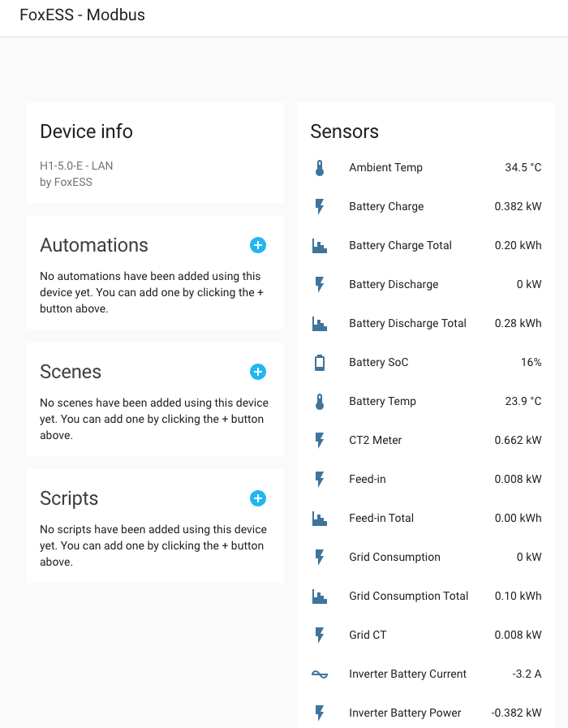Click the Battery Charge lightning bolt icon
Viewport: 568px width, 728px height.
point(320,206)
